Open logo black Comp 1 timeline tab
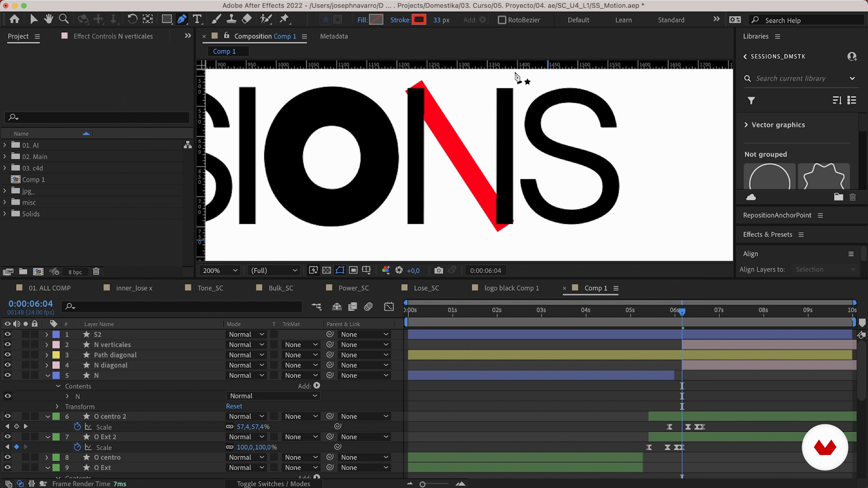Screen dimensions: 868x488 pyautogui.click(x=512, y=288)
